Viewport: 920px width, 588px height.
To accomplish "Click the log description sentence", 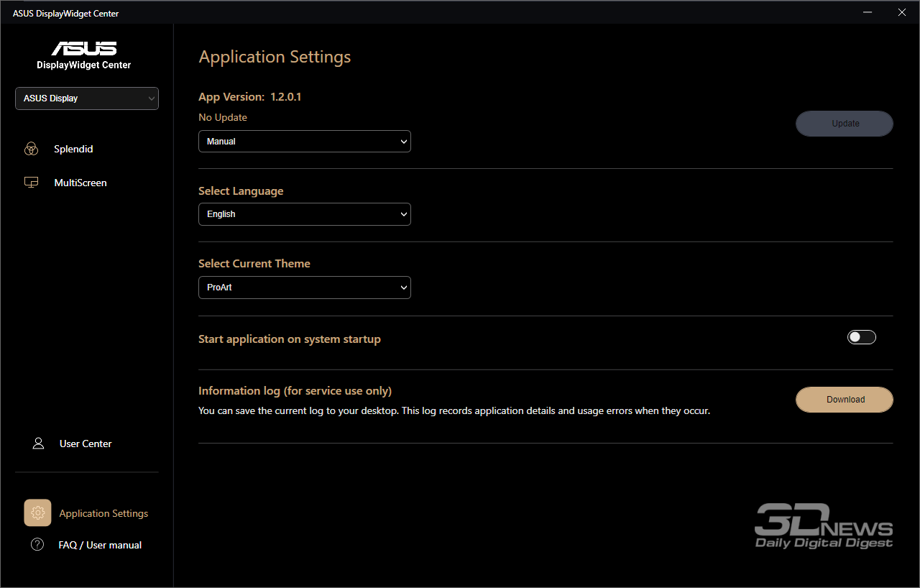I will coord(454,411).
